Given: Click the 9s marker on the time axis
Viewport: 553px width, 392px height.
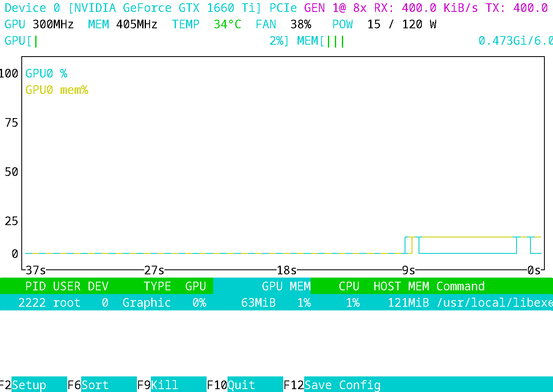Looking at the screenshot, I should 408,270.
